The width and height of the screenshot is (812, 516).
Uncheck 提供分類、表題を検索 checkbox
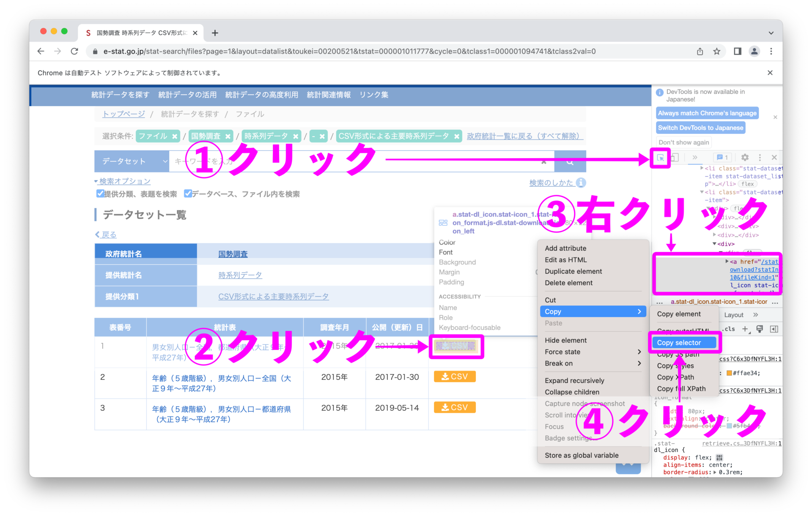click(x=100, y=194)
